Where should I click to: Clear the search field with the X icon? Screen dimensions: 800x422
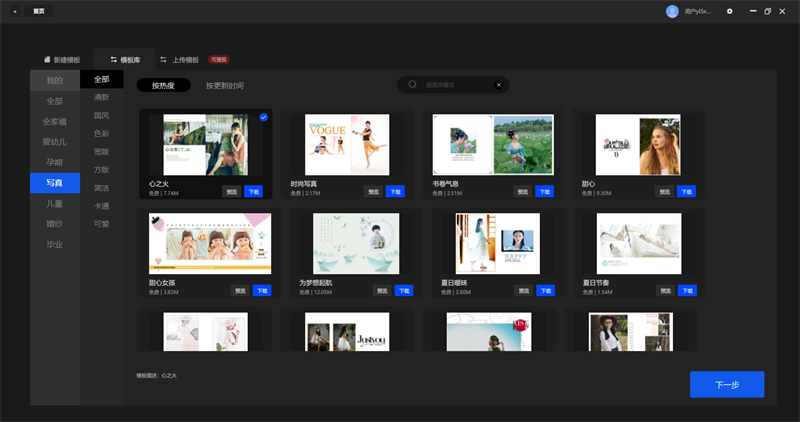click(498, 85)
